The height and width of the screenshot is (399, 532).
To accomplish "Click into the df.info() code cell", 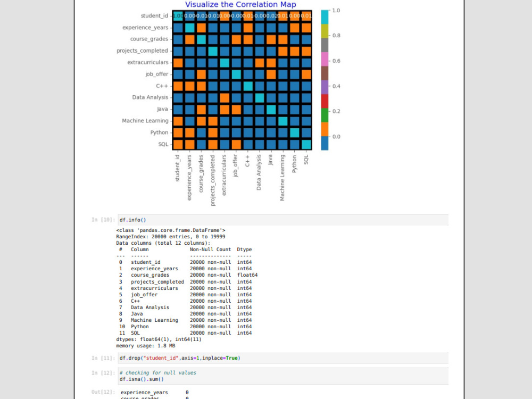I will [x=283, y=220].
